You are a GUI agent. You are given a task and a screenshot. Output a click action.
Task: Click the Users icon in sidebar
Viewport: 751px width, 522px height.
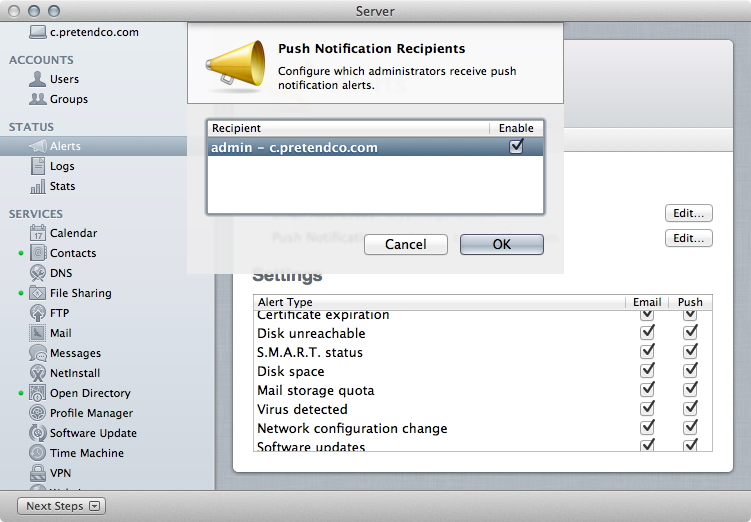pos(38,79)
